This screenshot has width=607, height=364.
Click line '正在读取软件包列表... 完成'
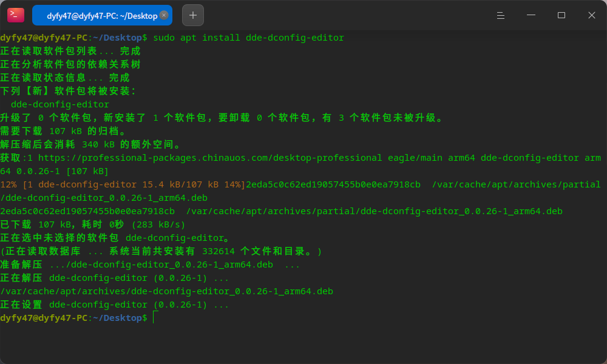click(x=70, y=51)
